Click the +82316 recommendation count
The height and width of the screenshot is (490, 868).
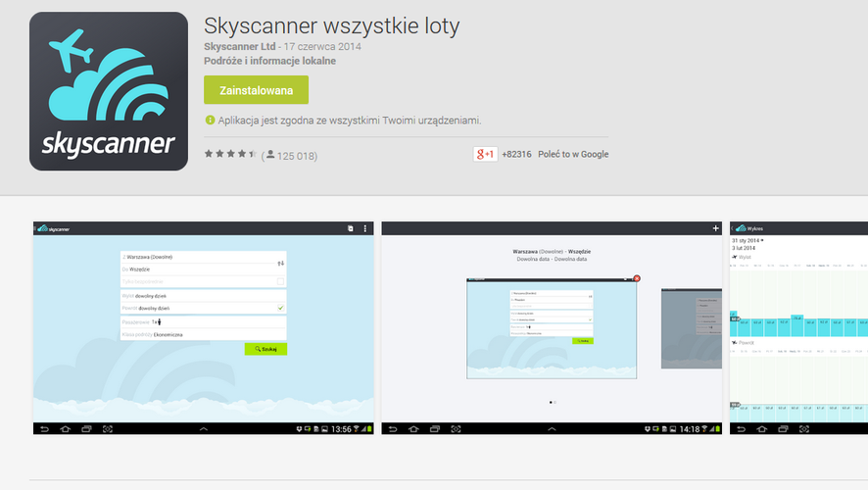coord(516,154)
